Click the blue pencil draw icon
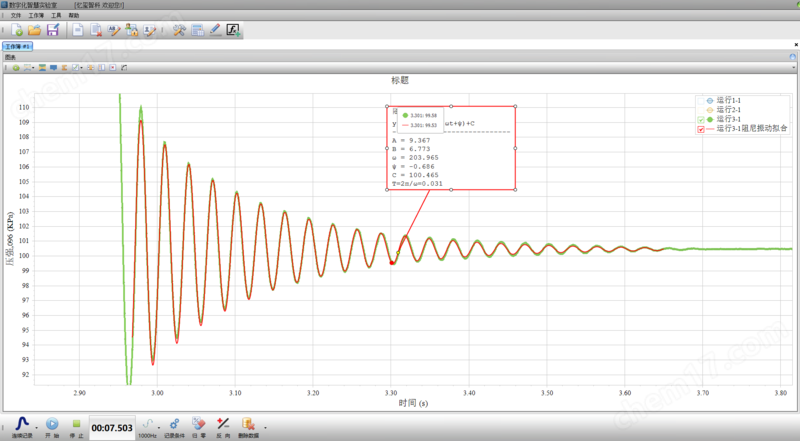 [215, 30]
